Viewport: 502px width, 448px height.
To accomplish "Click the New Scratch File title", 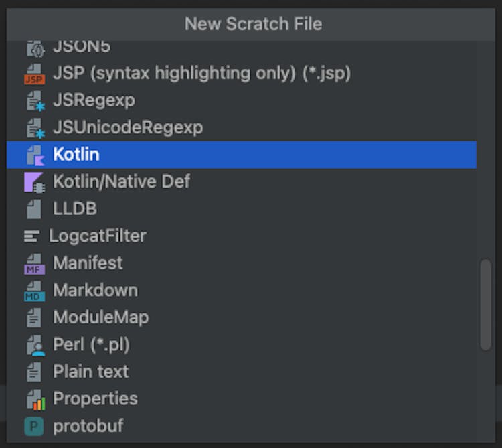I will pos(253,24).
